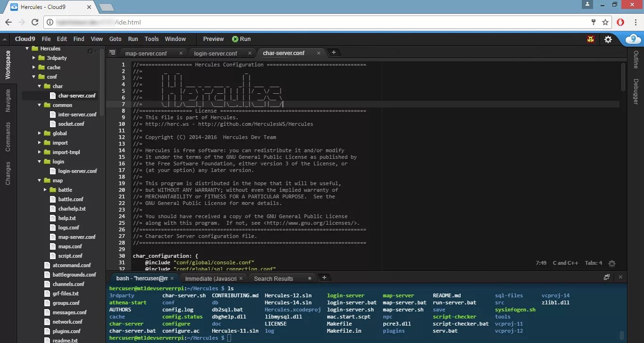Bookmark this page with the star
This screenshot has width=644, height=343.
point(605,22)
